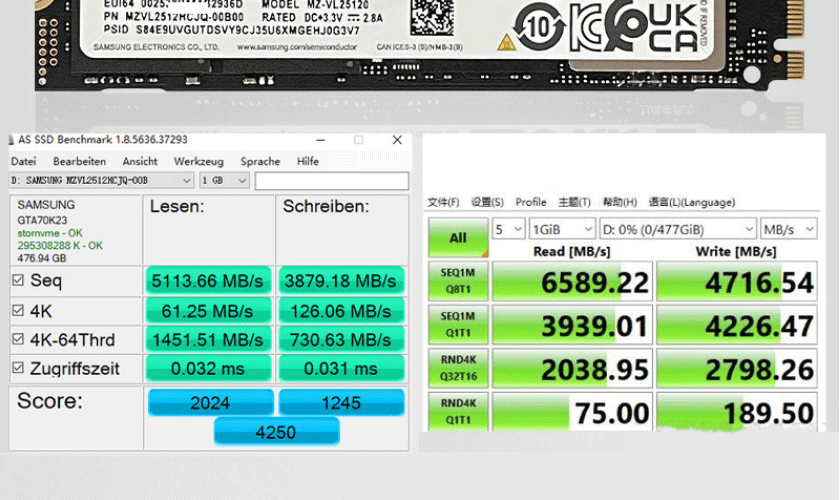Click the RND4K Q32T16 test button
The image size is (840, 500).
(x=458, y=368)
